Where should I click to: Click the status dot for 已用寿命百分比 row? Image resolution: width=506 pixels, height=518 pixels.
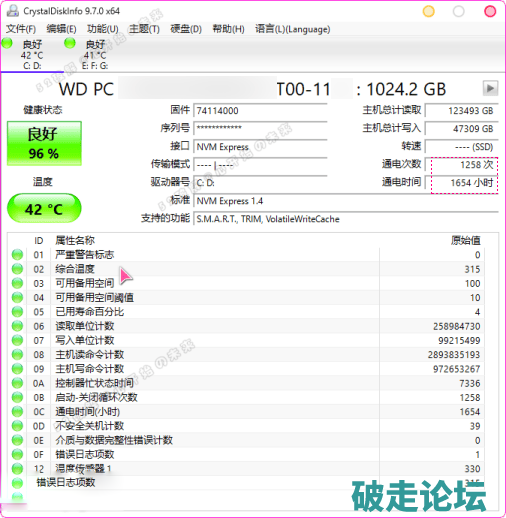[x=17, y=312]
